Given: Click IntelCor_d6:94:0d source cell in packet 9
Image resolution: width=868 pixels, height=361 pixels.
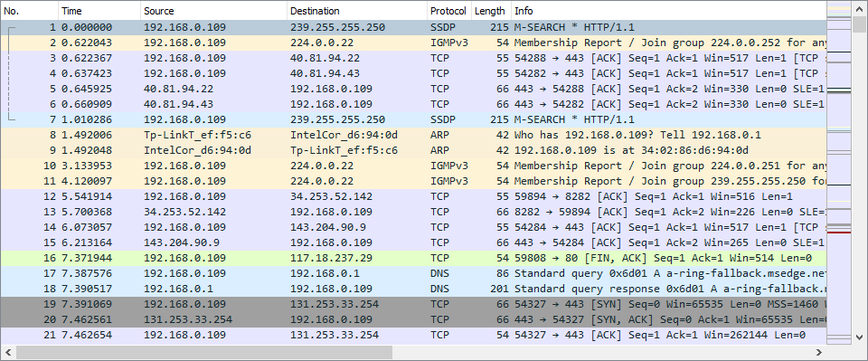Looking at the screenshot, I should (x=197, y=150).
